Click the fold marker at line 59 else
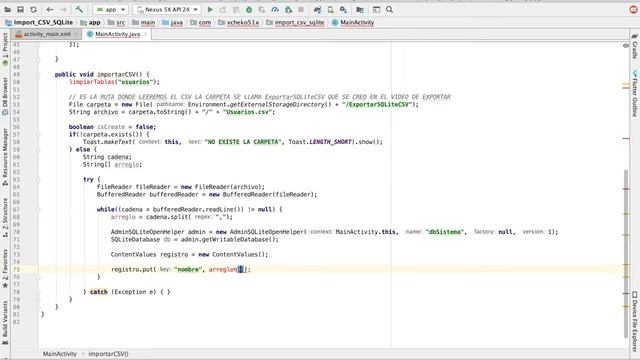Image resolution: width=640 pixels, height=360 pixels. tap(38, 149)
